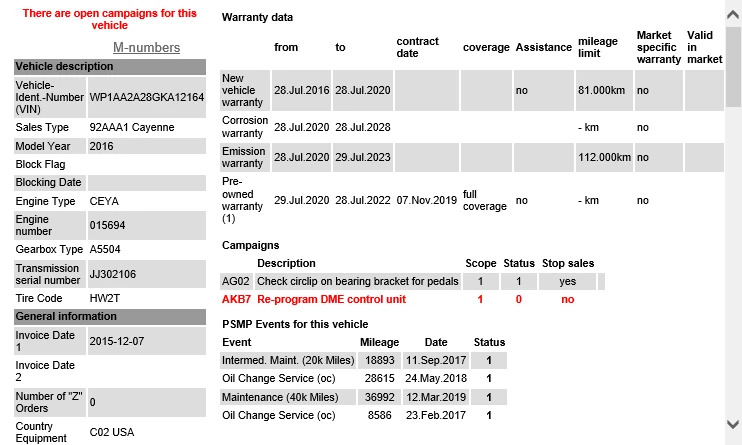Click Oil Change Service dated 23.Feb.2017
This screenshot has width=742, height=445.
tap(279, 415)
